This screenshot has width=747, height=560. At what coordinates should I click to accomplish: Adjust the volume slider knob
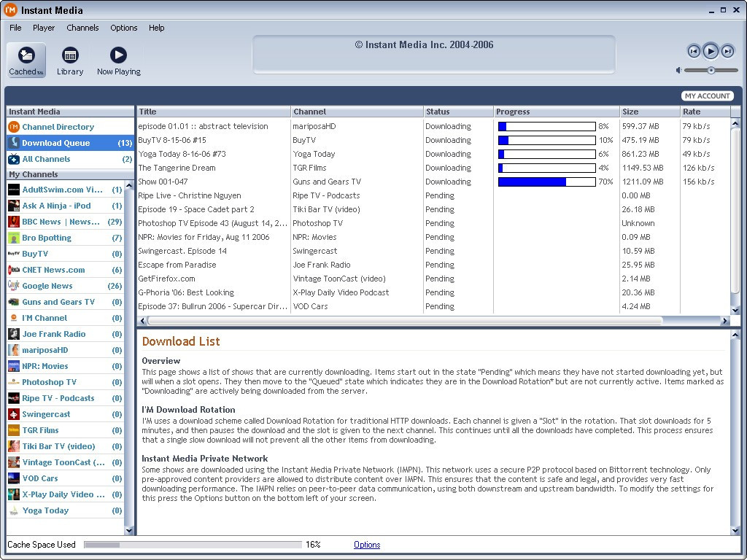[x=711, y=71]
